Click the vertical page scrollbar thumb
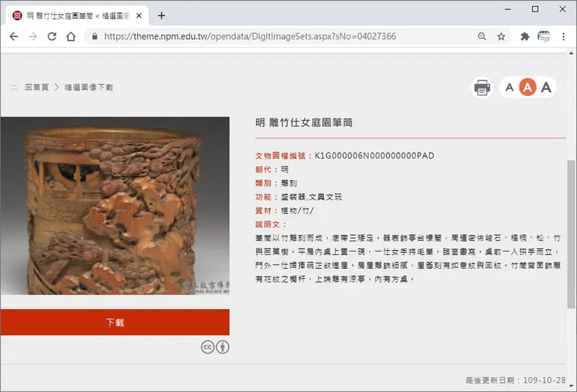The height and width of the screenshot is (392, 577). tap(571, 234)
